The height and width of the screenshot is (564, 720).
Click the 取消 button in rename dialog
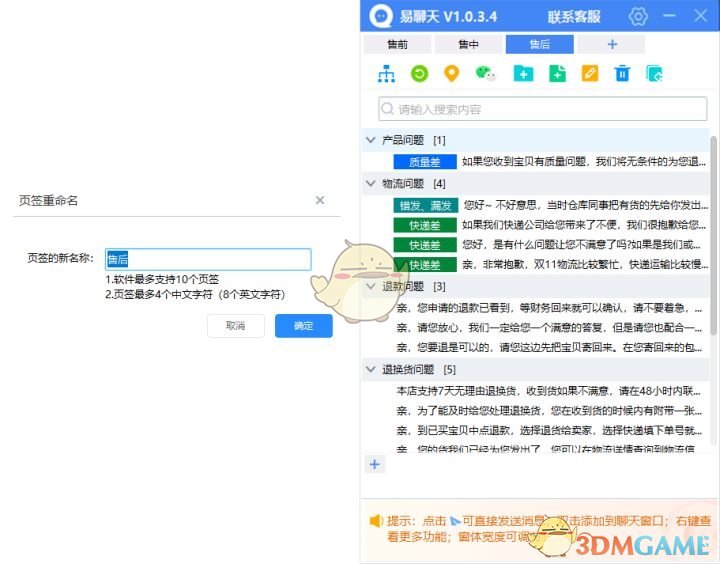(x=236, y=326)
